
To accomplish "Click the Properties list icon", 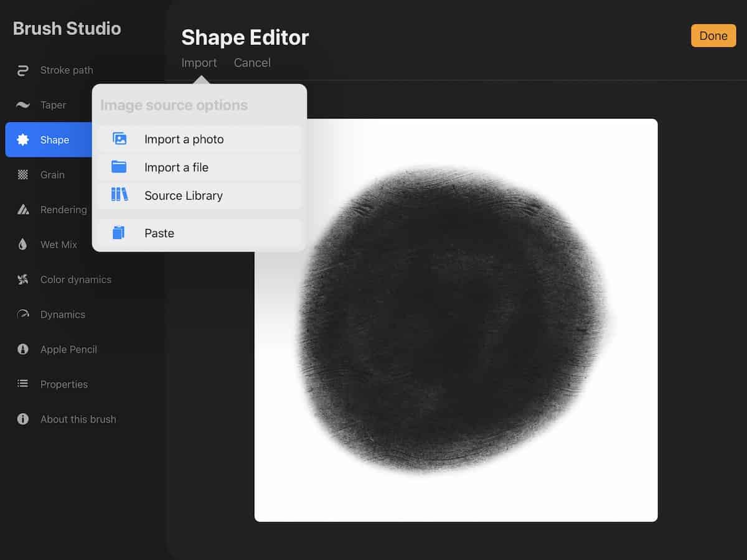I will click(23, 384).
